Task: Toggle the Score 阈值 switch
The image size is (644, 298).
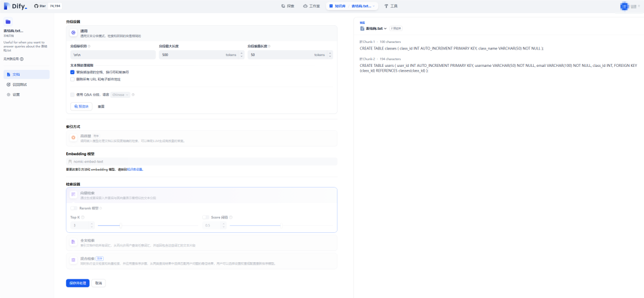Action: pos(206,217)
